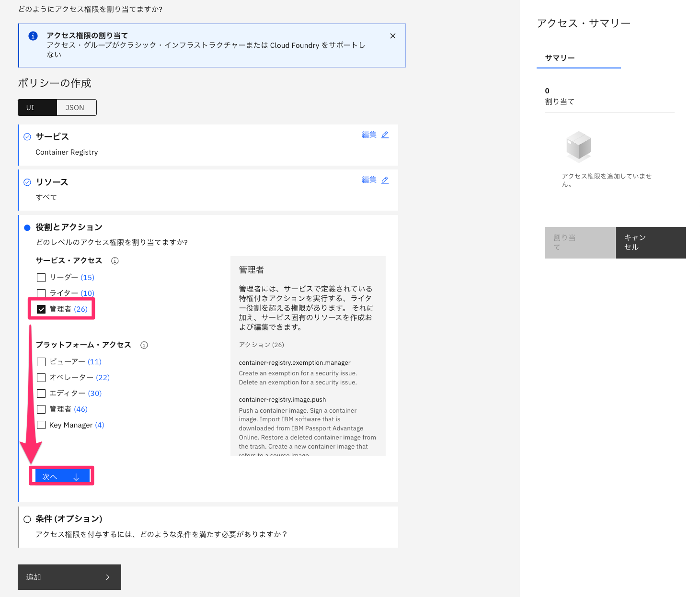Screen dimensions: 700x597
Task: Click the 編集 link in the サービス section
Action: [370, 135]
